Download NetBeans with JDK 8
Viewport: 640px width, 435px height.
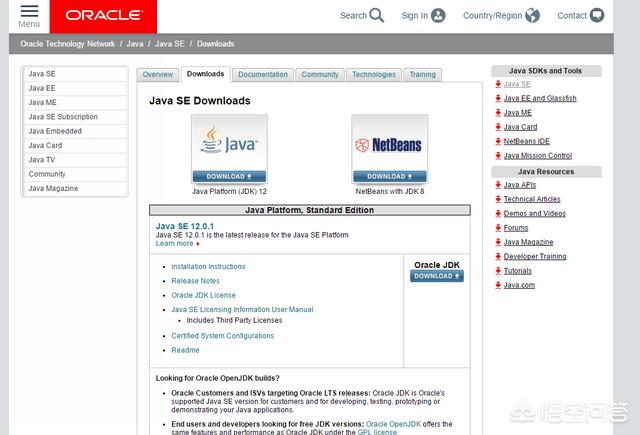(x=390, y=176)
